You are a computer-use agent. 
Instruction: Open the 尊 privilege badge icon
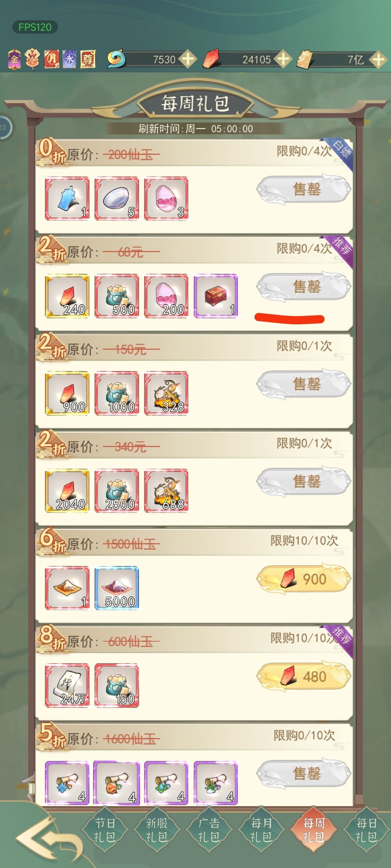coord(88,59)
